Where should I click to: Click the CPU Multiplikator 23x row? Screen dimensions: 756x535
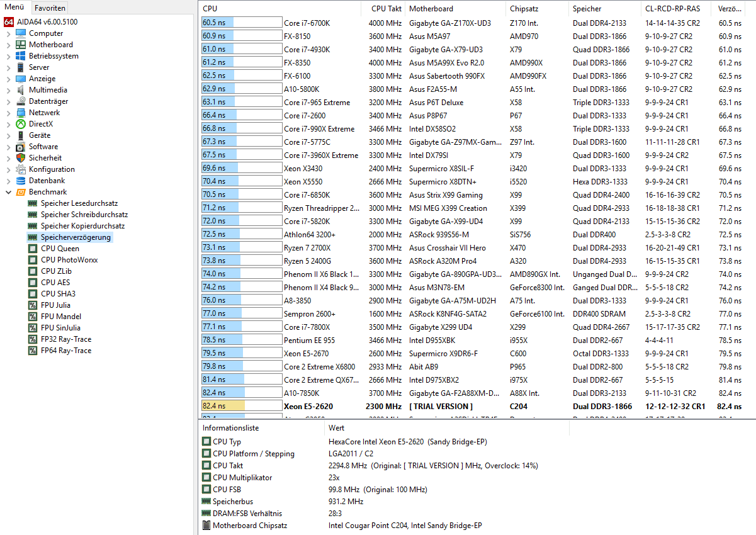pyautogui.click(x=477, y=478)
